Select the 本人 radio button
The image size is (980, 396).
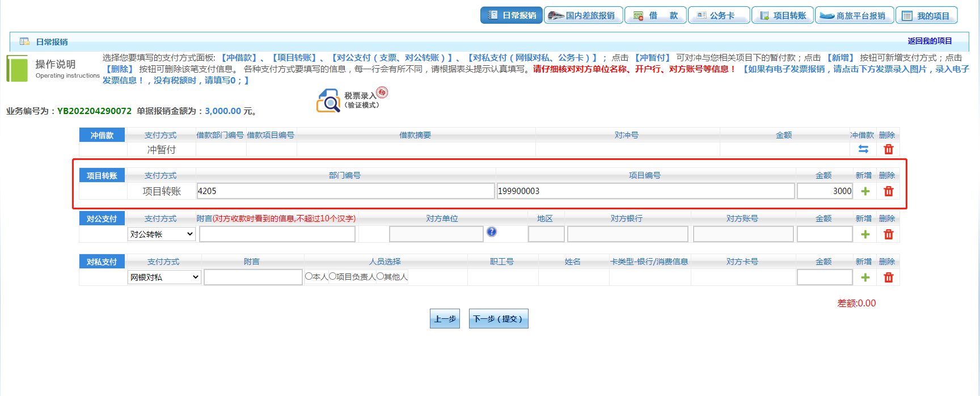[309, 276]
